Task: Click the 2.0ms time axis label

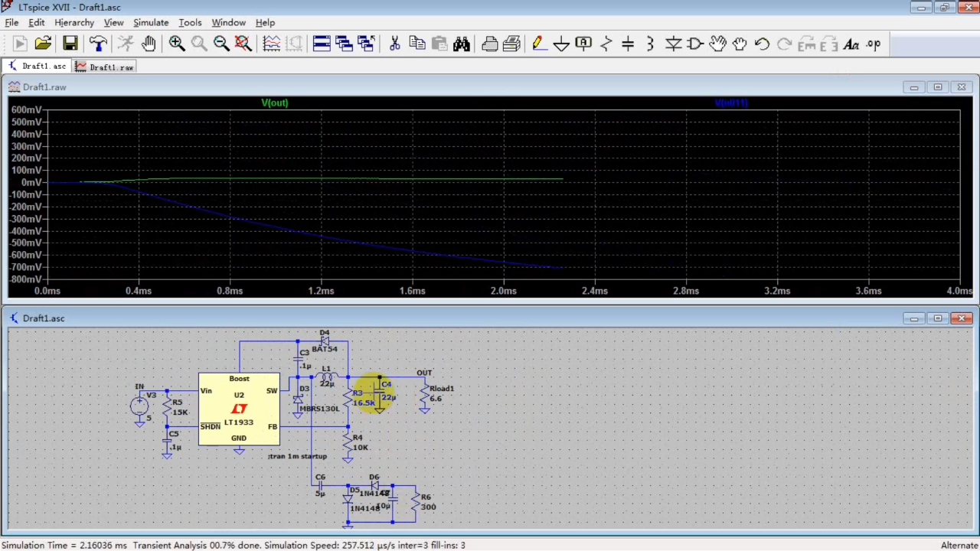Action: (503, 291)
